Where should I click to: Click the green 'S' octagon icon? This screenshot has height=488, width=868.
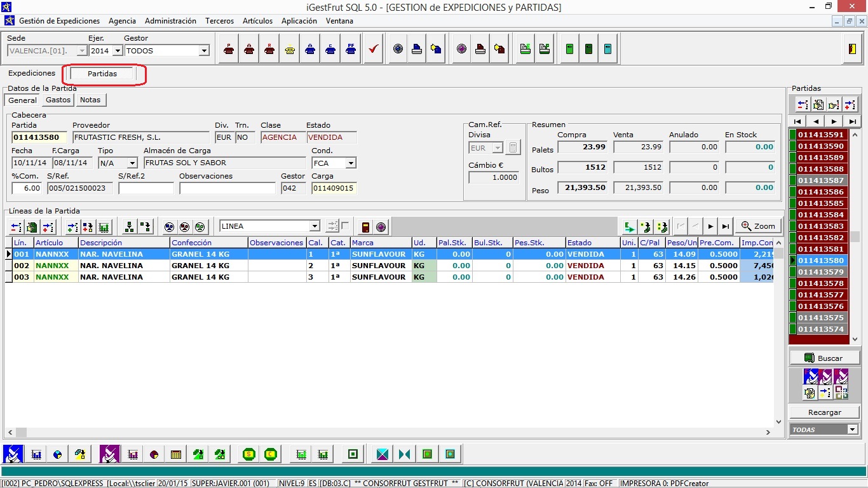pyautogui.click(x=250, y=454)
